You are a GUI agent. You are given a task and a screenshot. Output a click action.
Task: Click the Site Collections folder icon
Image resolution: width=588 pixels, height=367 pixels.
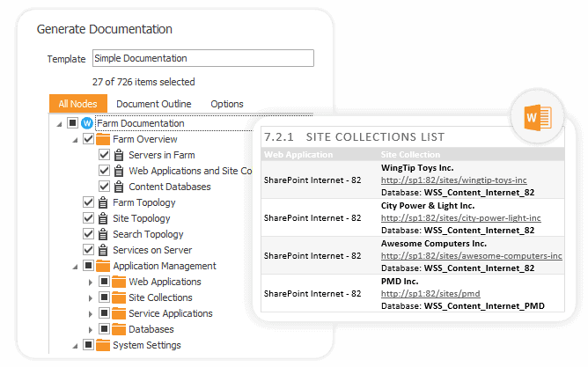tap(119, 297)
